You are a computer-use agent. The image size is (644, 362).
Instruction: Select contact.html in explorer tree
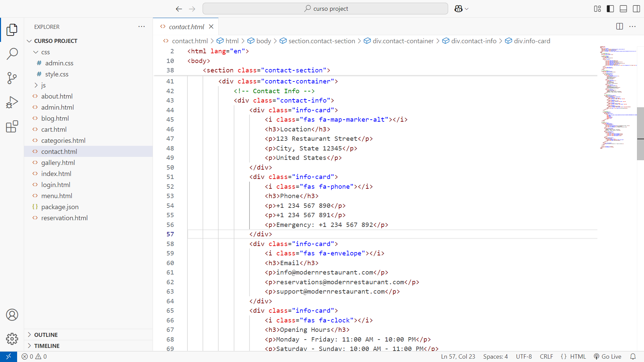(x=89, y=152)
